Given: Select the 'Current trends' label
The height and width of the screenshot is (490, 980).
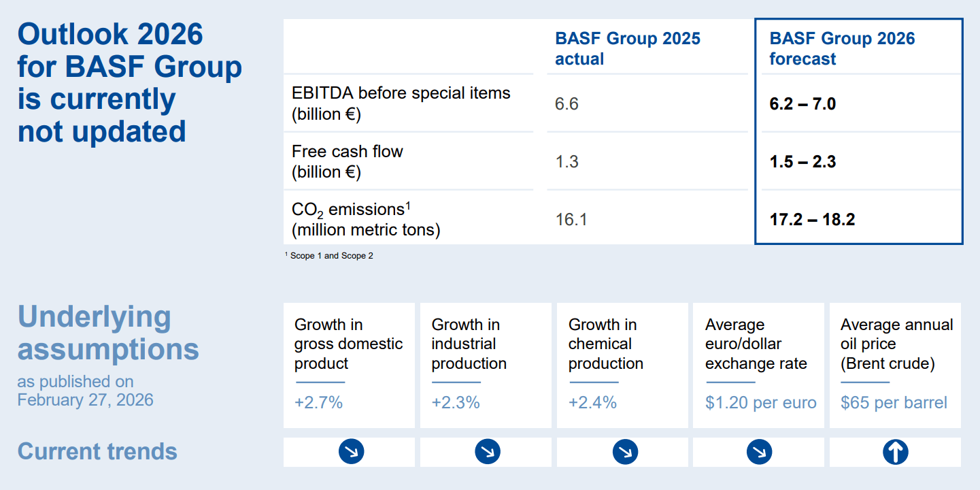Looking at the screenshot, I should [x=97, y=451].
